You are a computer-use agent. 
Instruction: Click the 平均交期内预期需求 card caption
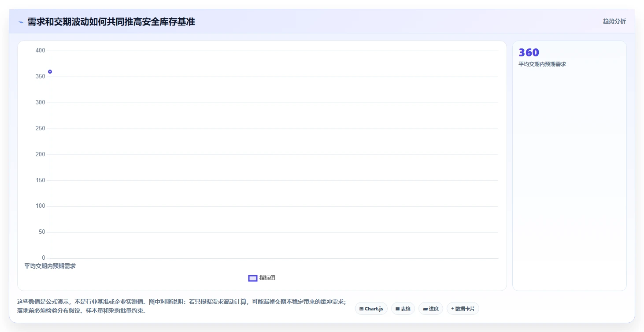(542, 64)
